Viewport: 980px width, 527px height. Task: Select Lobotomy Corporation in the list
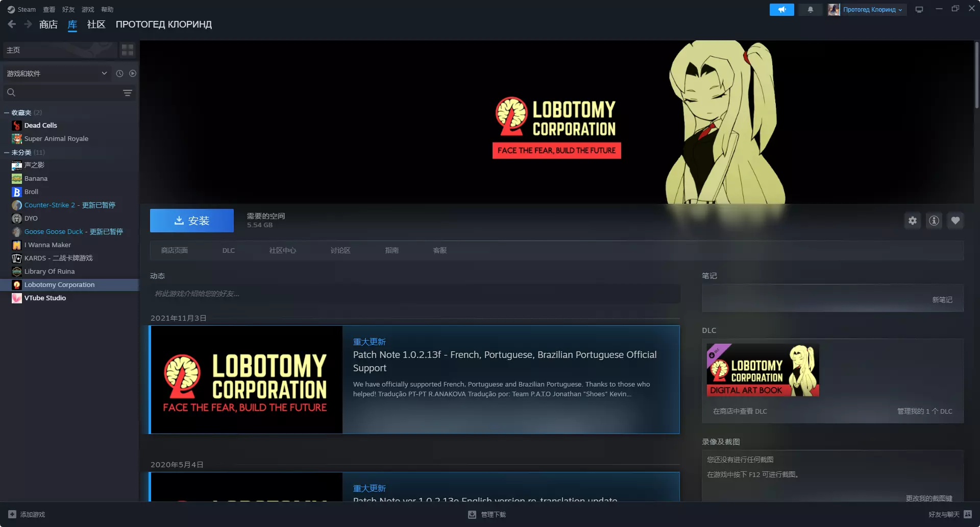69,285
